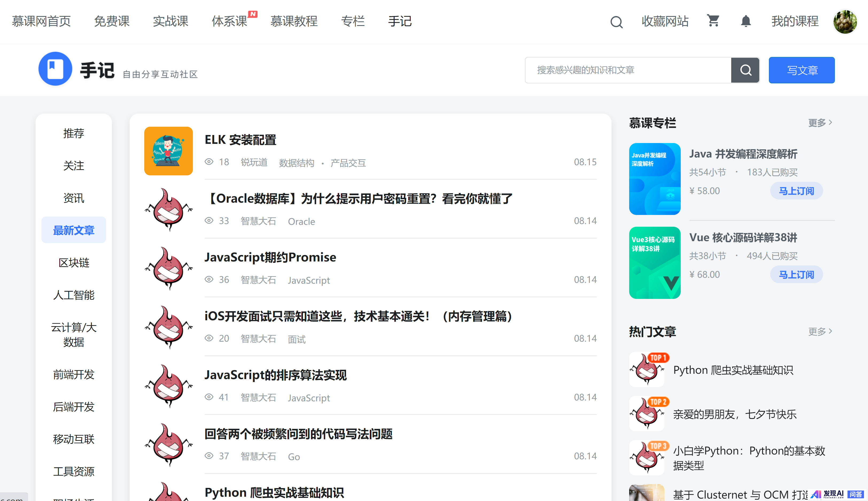Viewport: 868px width, 501px height.
Task: Select 推荐 category in sidebar
Action: pos(73,133)
